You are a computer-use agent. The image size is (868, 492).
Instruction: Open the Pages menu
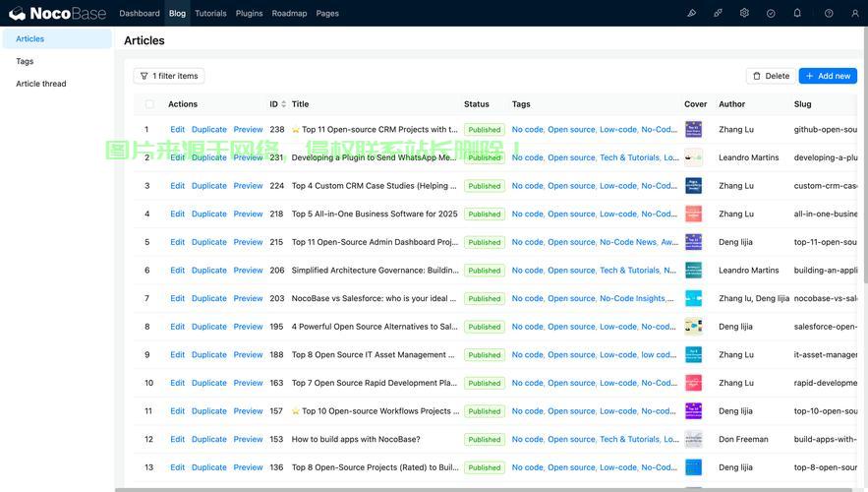click(x=327, y=14)
